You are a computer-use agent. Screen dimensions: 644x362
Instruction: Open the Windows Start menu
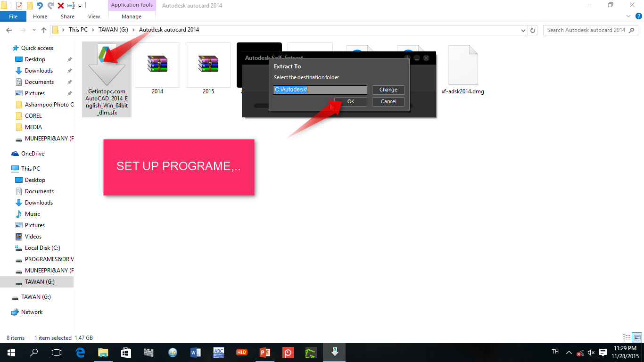[x=11, y=353]
